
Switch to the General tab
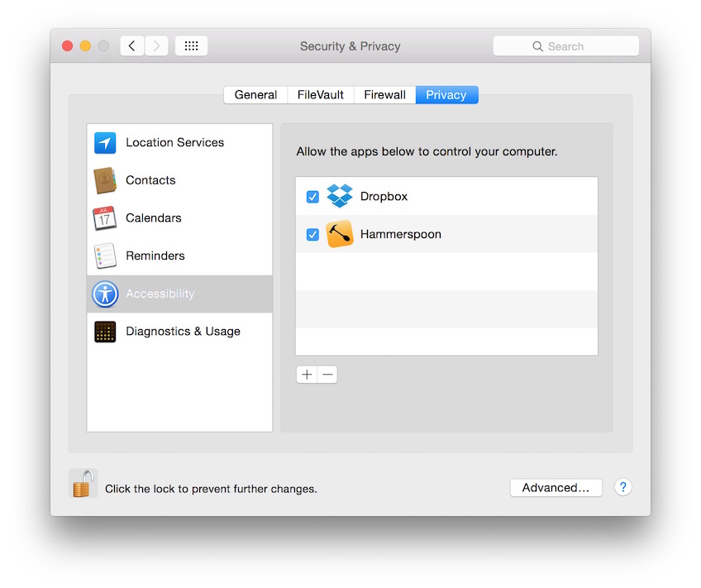[255, 95]
